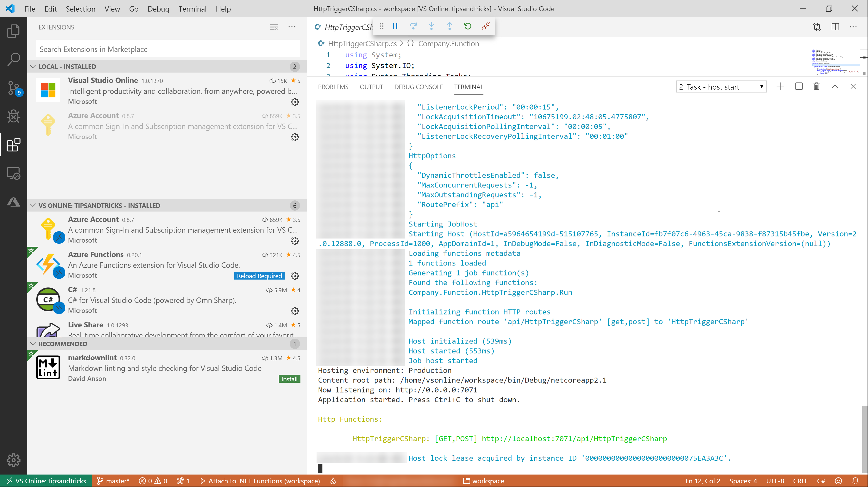Collapse the RECOMMENDED section

point(167,344)
